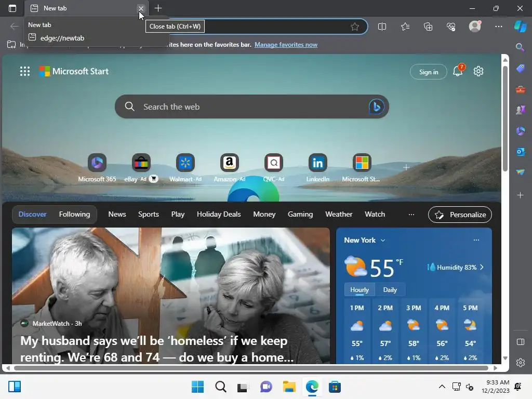Open sidebar settings gear at bottom
This screenshot has width=532, height=399.
coord(520,362)
